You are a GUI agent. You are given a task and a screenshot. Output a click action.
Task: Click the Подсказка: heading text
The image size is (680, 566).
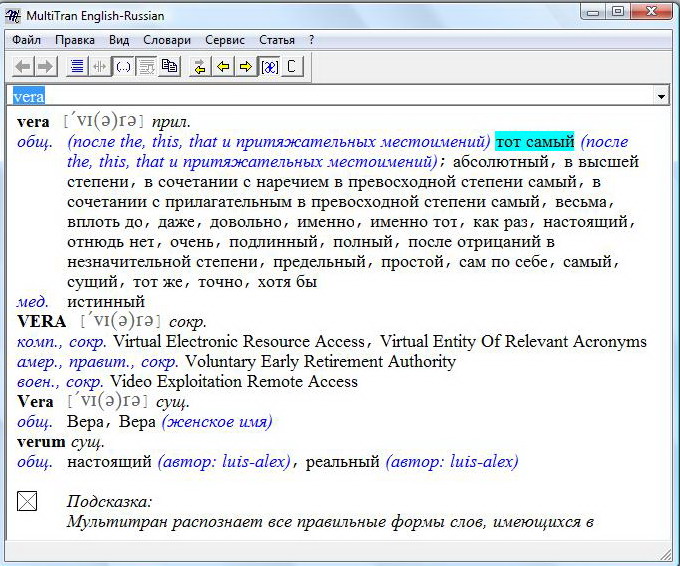(110, 501)
